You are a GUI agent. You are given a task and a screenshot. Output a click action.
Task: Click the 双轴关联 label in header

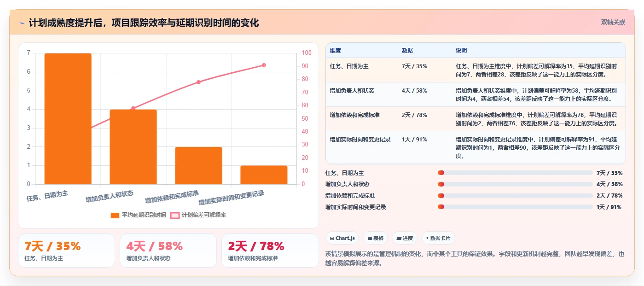pyautogui.click(x=613, y=22)
